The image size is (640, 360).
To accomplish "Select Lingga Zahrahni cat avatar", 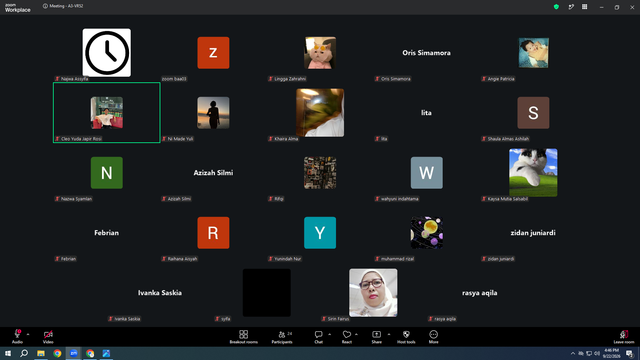I will click(x=320, y=53).
